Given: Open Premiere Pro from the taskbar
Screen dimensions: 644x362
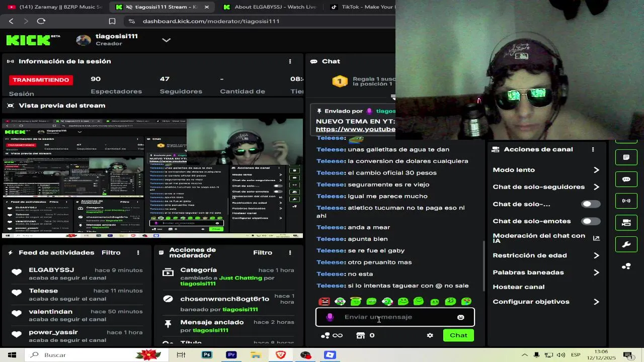Looking at the screenshot, I should [231, 355].
